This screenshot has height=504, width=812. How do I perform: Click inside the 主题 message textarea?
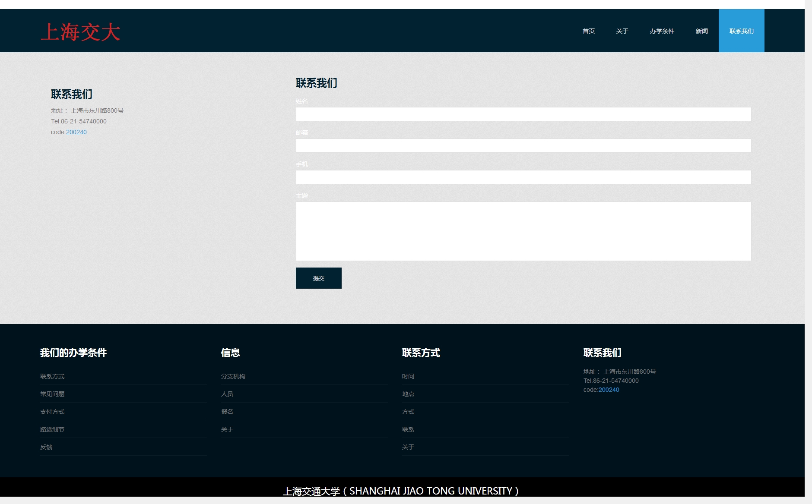coord(523,231)
